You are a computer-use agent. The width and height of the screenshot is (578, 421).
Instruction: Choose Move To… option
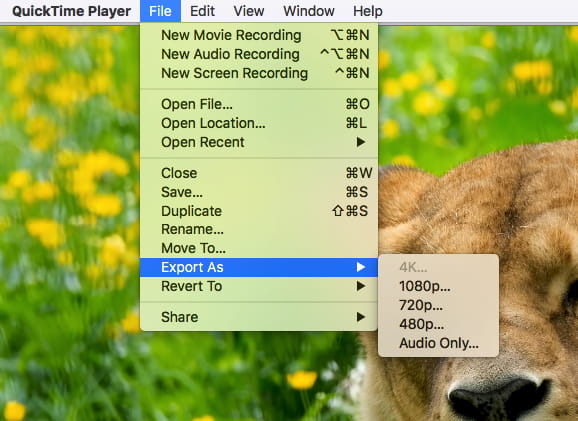259,248
